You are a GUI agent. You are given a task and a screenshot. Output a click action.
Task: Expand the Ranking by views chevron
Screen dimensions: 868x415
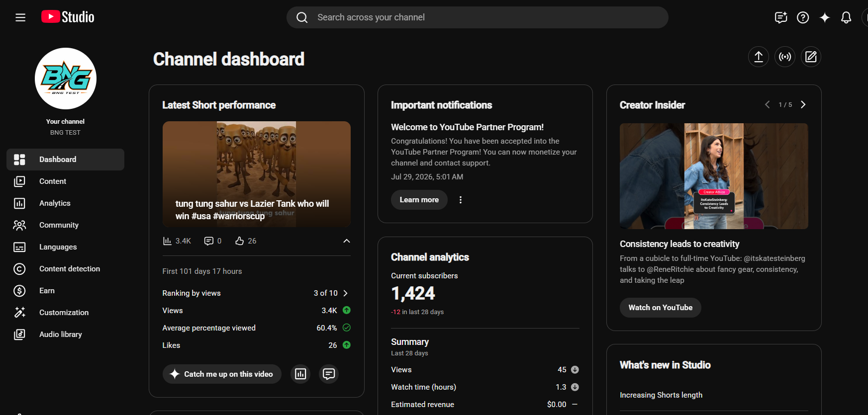346,293
